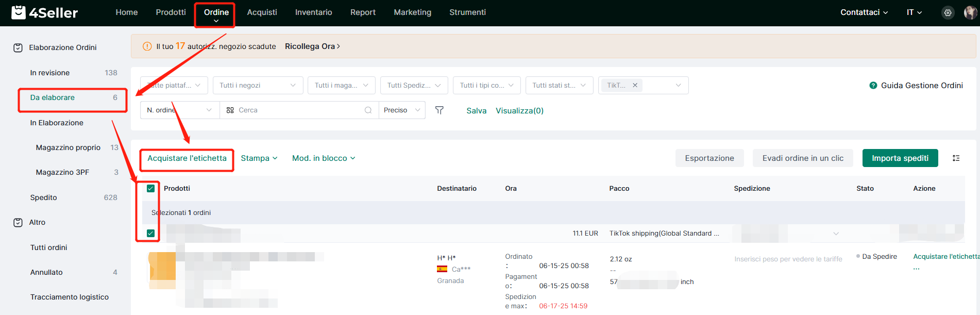Image resolution: width=980 pixels, height=315 pixels.
Task: Click the more actions ellipsis in Azione
Action: [x=916, y=269]
